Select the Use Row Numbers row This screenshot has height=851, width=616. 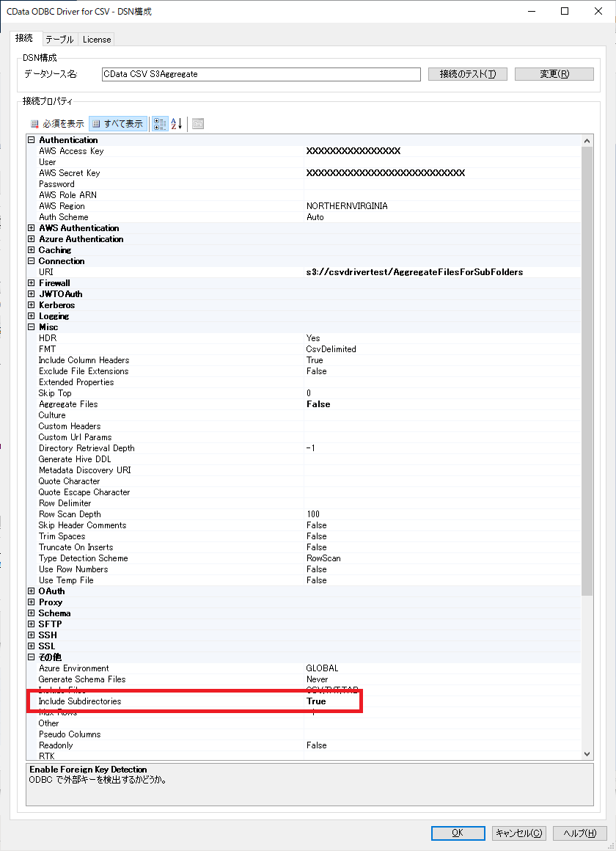[308, 569]
